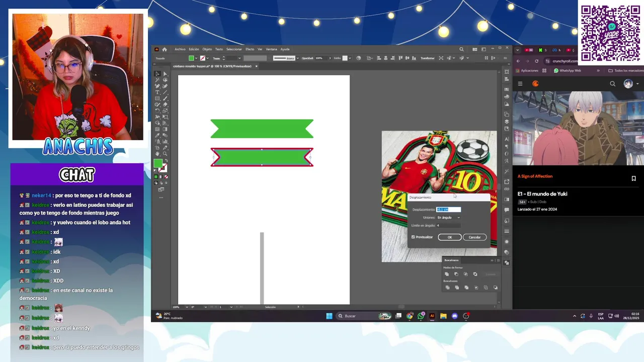The width and height of the screenshot is (644, 362).
Task: Open the Edición menu
Action: coord(194,49)
